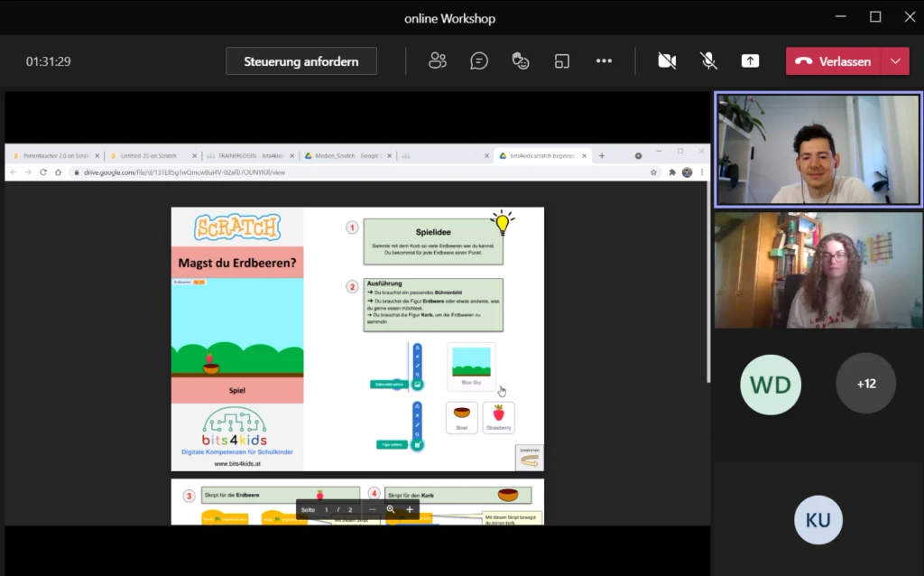
Task: Click the PDF page number field
Action: coord(326,510)
